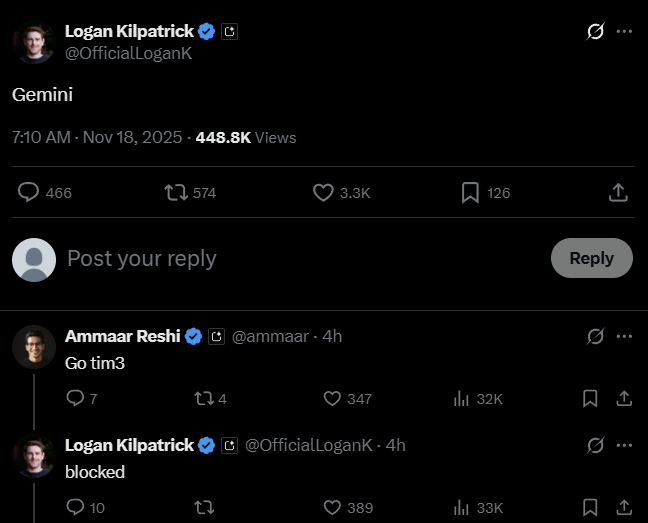The image size is (648, 523).
Task: Repost Ammaar Reshi's reply
Action: pos(203,399)
